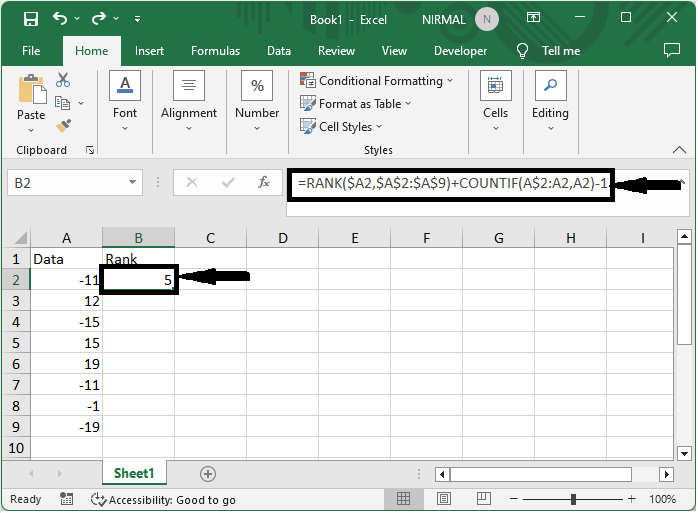
Task: Switch to Page Layout view icon
Action: click(443, 499)
